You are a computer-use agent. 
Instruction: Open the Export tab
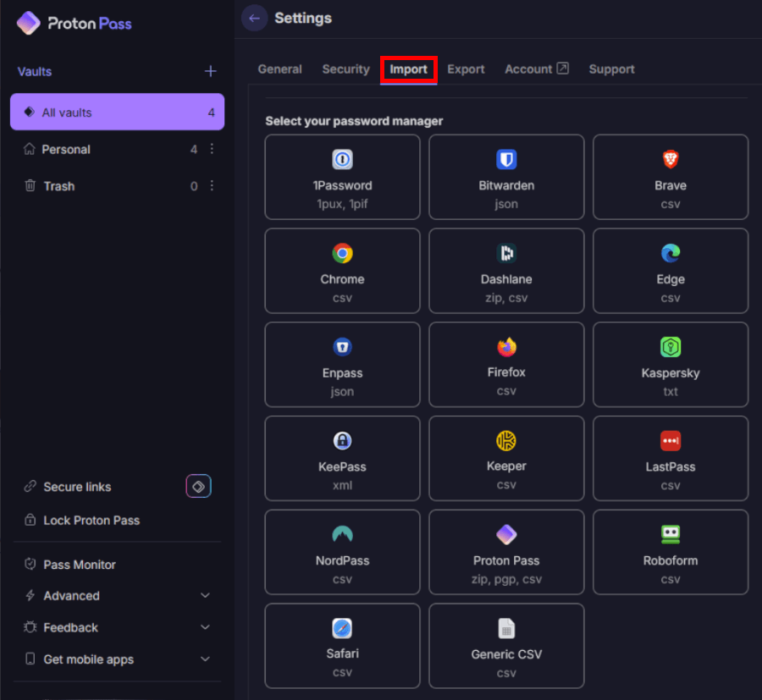click(x=466, y=69)
